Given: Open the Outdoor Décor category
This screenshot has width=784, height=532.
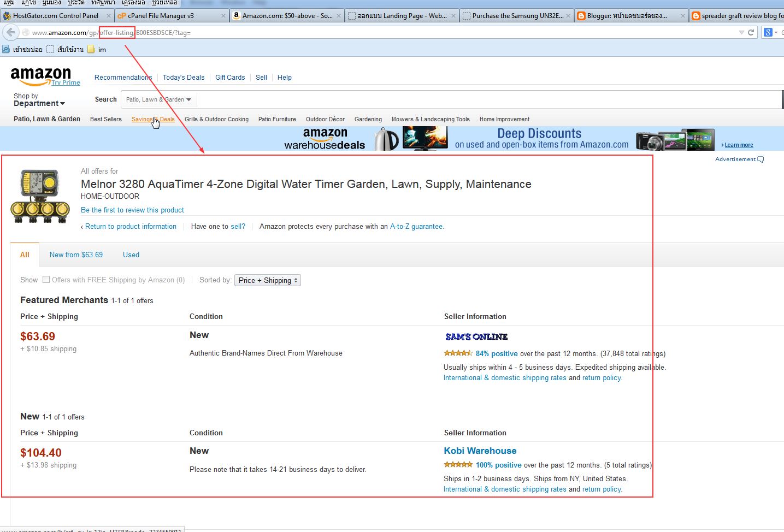Looking at the screenshot, I should 325,119.
